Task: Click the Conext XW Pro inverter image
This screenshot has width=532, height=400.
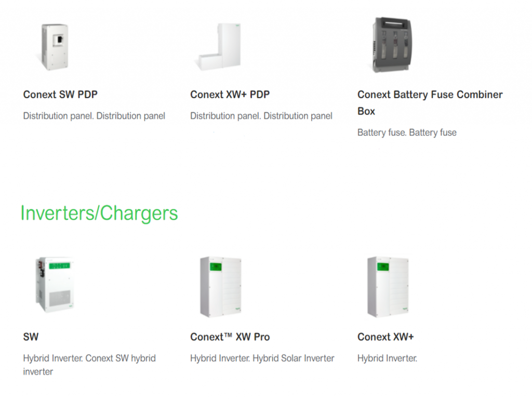Action: click(x=221, y=287)
